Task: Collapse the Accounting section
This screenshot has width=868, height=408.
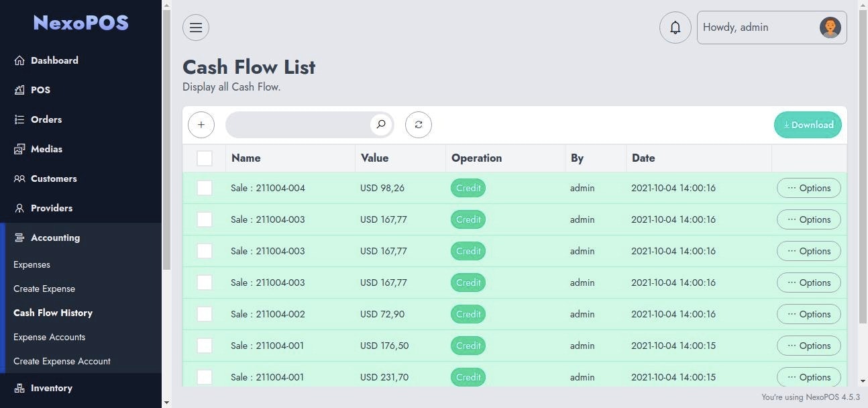Action: (x=55, y=238)
